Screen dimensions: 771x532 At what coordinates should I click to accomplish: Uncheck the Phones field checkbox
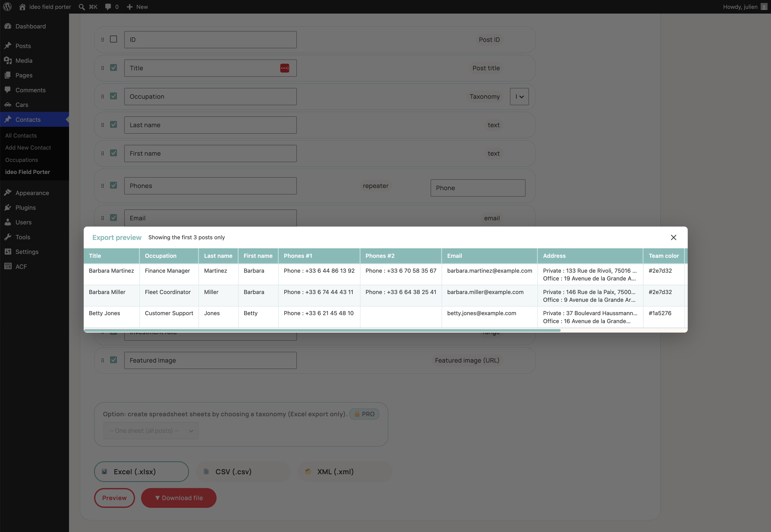click(x=113, y=185)
